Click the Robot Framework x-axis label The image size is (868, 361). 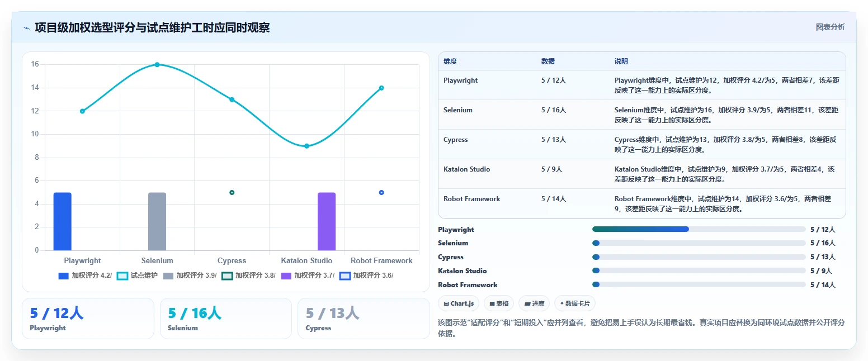click(x=381, y=261)
